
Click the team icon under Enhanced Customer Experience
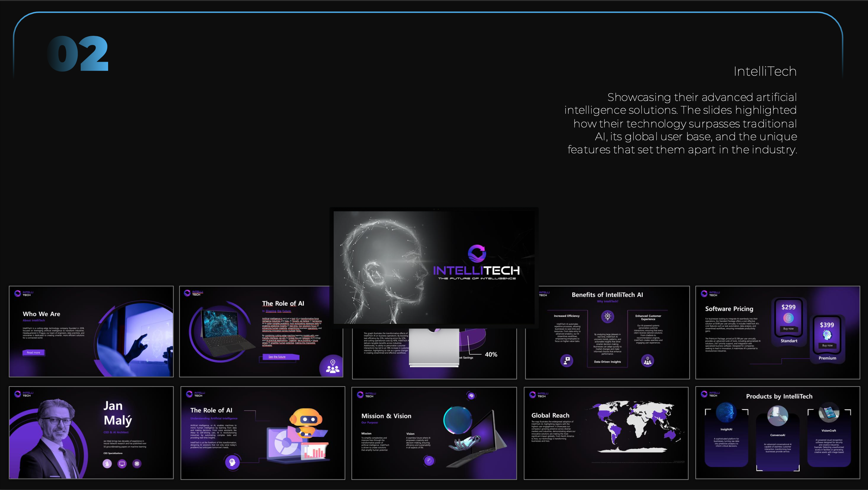point(647,361)
